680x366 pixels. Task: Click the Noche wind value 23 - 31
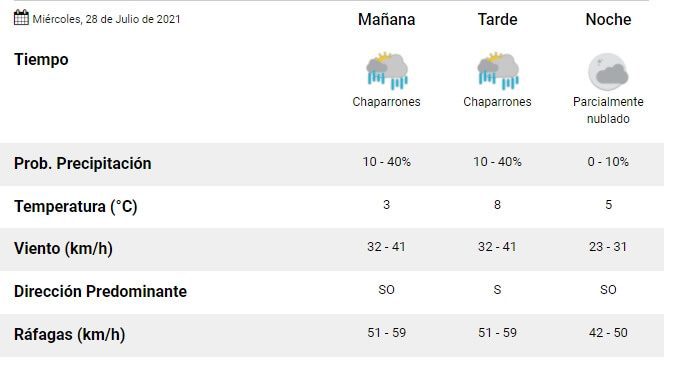pos(608,247)
